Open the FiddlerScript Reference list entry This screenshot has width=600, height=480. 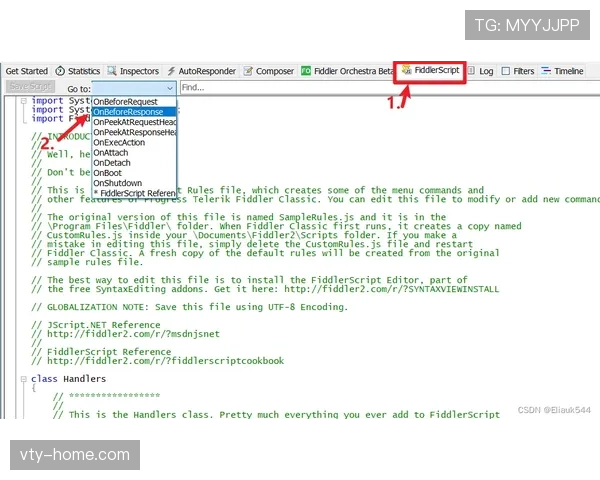pos(134,193)
